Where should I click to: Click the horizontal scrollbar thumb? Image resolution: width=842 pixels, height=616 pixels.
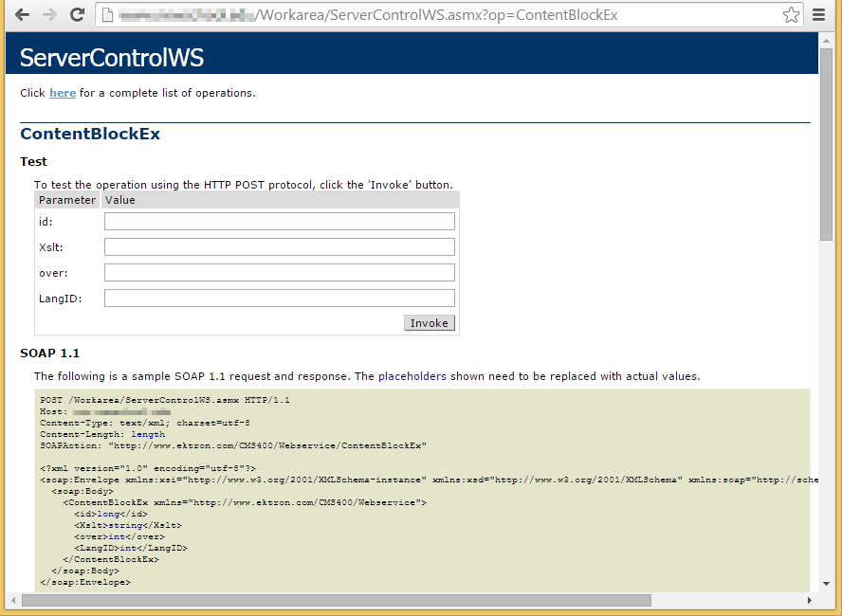coord(337,600)
